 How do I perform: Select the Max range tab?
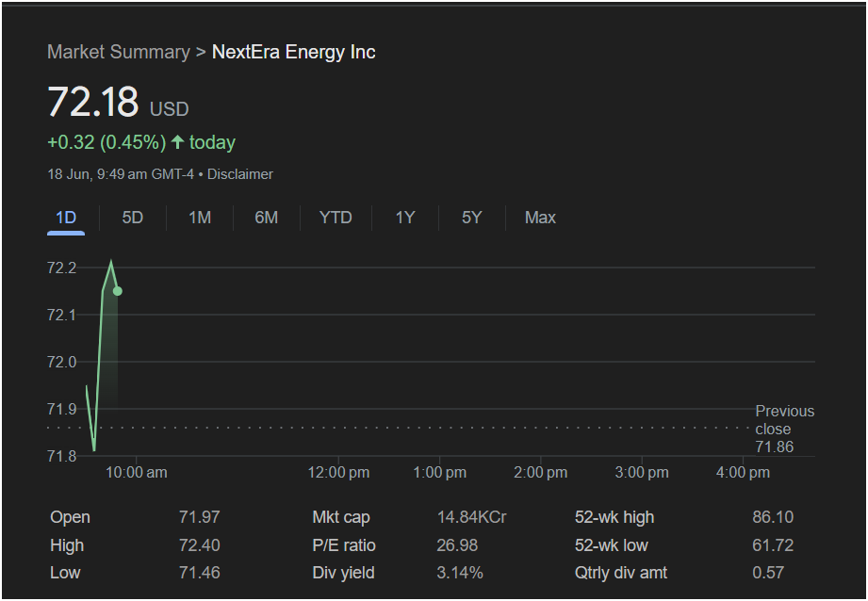(540, 218)
